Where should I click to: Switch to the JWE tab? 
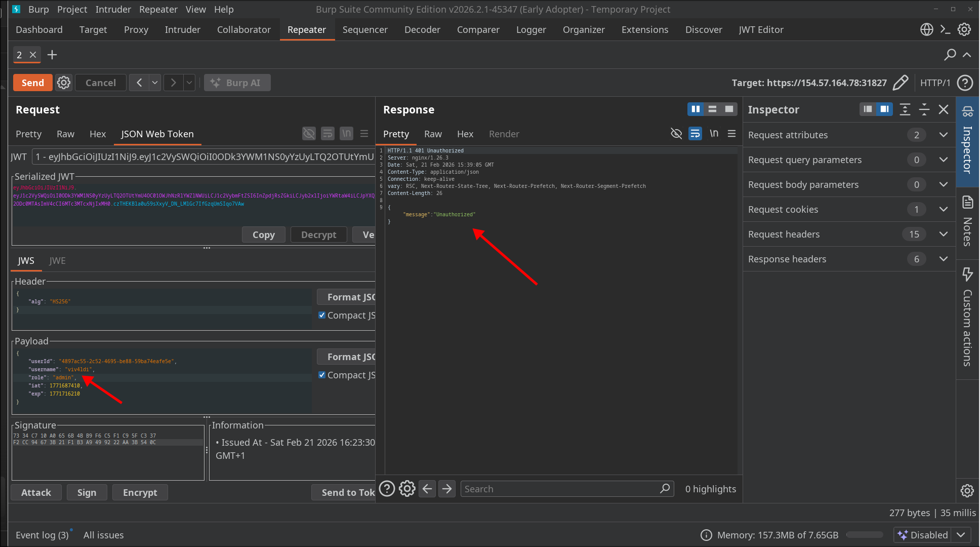click(57, 260)
